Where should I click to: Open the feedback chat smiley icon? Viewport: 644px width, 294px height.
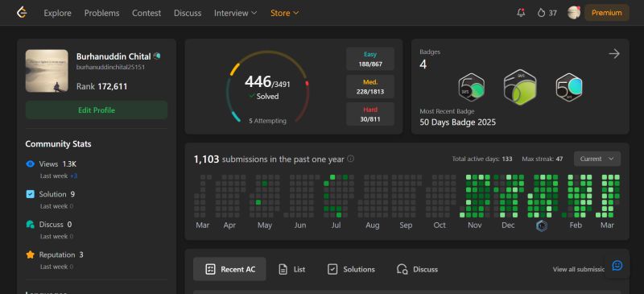[x=617, y=266]
